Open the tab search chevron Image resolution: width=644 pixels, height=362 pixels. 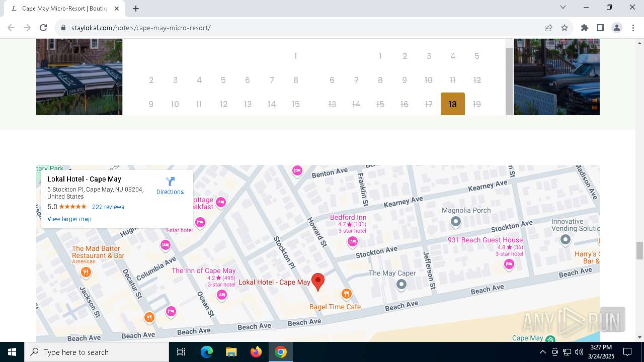point(563,7)
